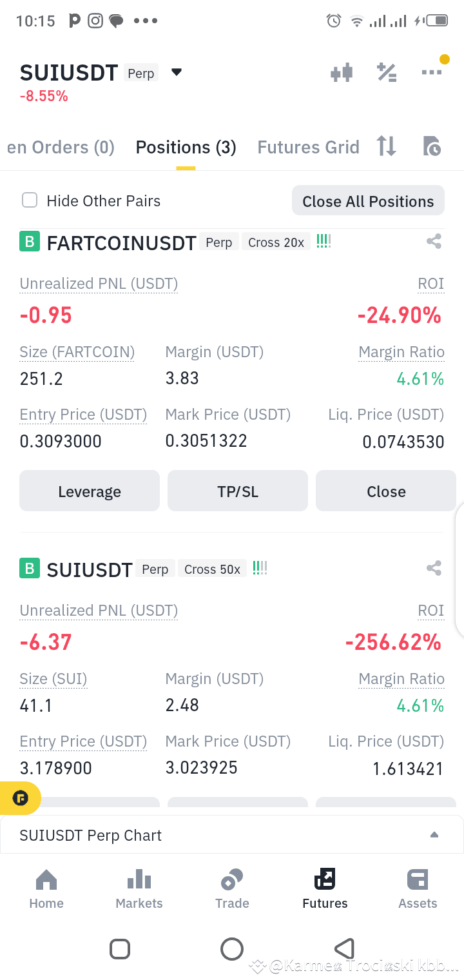Open the SUIUSDT pair selector dropdown arrow
The image size is (464, 980).
pyautogui.click(x=177, y=72)
